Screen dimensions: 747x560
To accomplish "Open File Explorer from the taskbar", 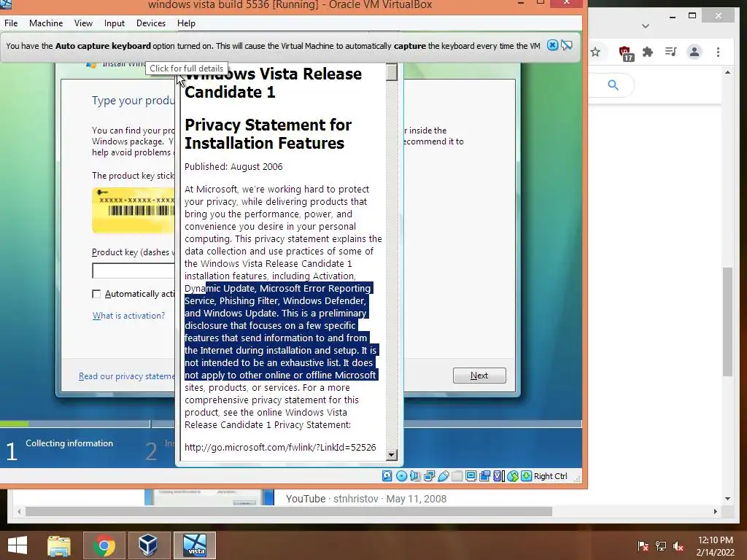I will (59, 545).
